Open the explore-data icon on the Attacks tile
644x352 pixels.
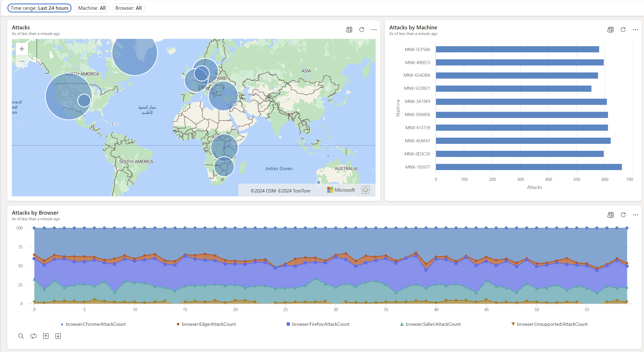point(349,30)
